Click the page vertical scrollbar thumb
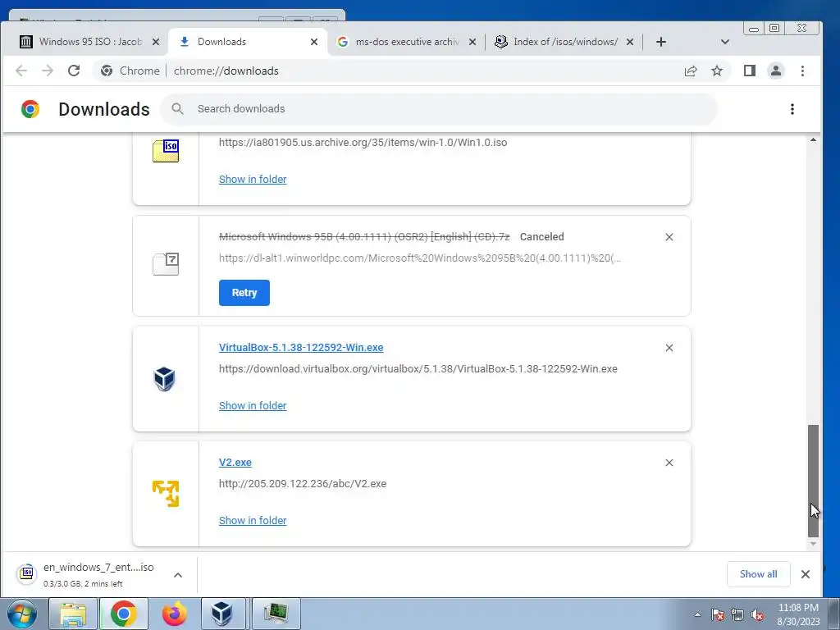The width and height of the screenshot is (840, 630). point(813,481)
